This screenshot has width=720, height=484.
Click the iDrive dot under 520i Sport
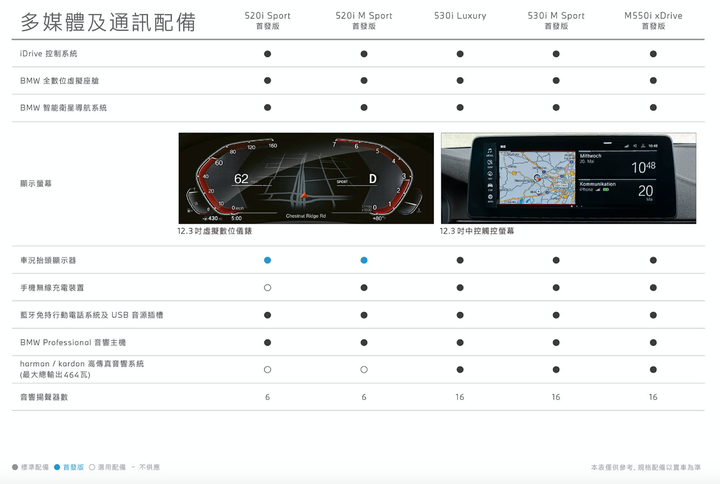pos(268,54)
